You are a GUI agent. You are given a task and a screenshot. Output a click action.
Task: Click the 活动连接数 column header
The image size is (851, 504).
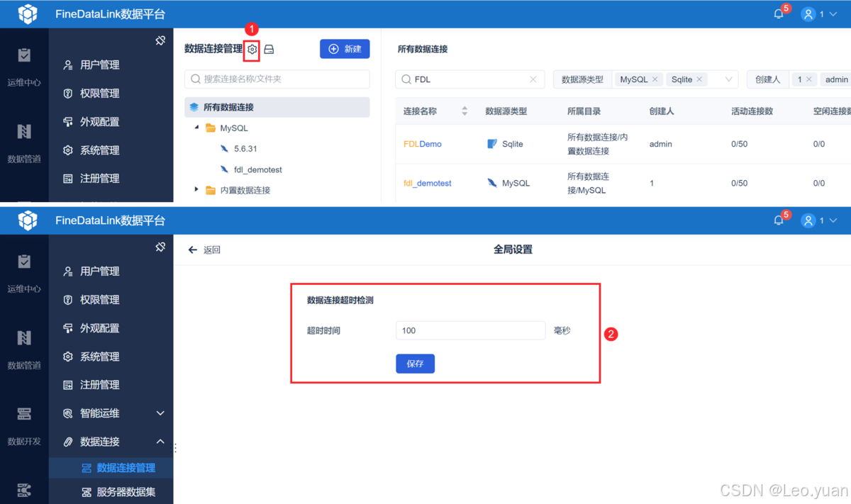752,111
